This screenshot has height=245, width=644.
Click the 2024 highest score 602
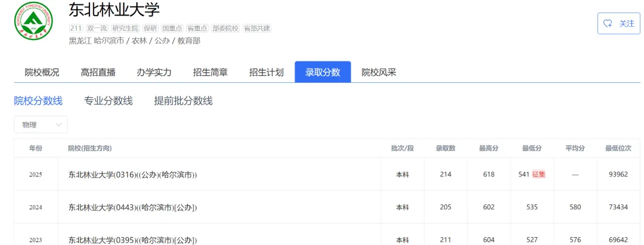point(489,207)
